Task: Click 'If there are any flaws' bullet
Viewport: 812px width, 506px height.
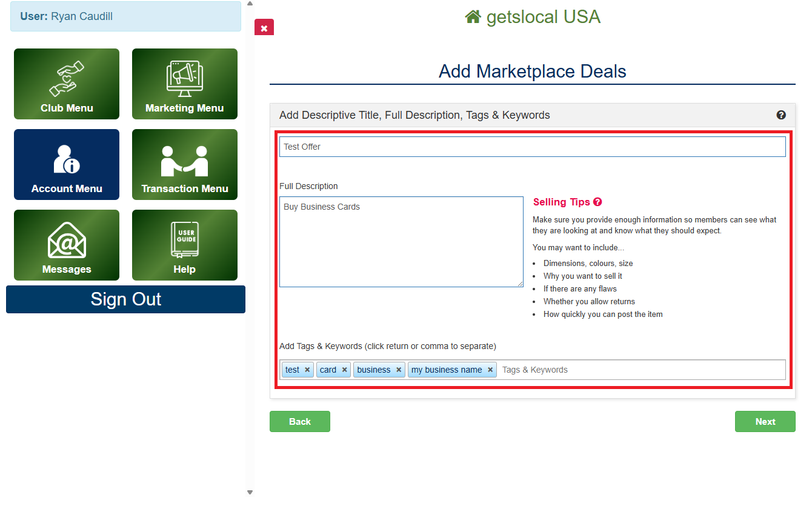Action: click(x=580, y=289)
